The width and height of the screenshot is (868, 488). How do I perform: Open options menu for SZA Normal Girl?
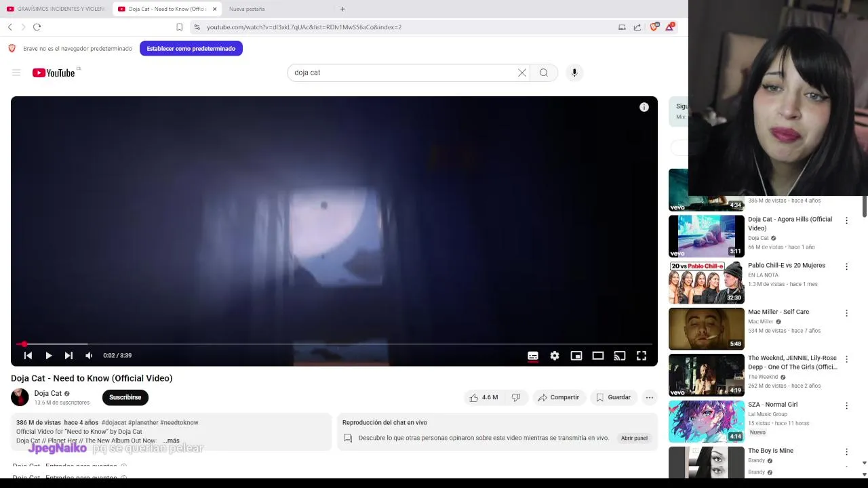846,405
